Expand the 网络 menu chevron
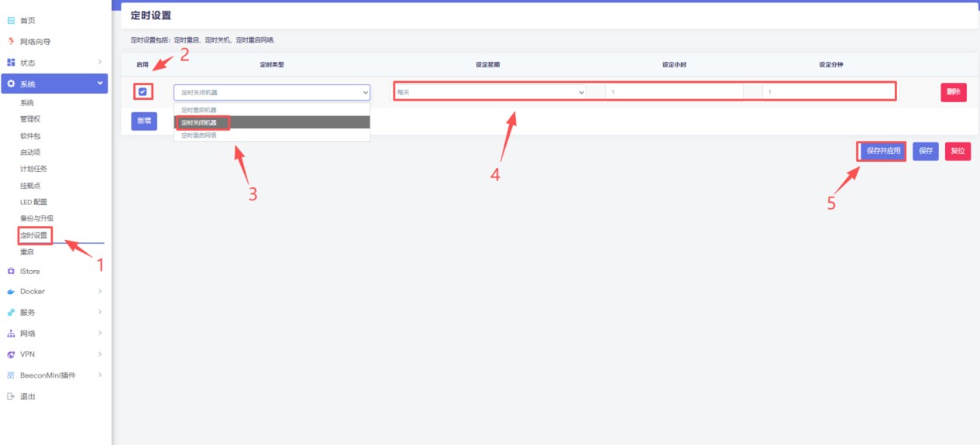The image size is (980, 445). [100, 334]
